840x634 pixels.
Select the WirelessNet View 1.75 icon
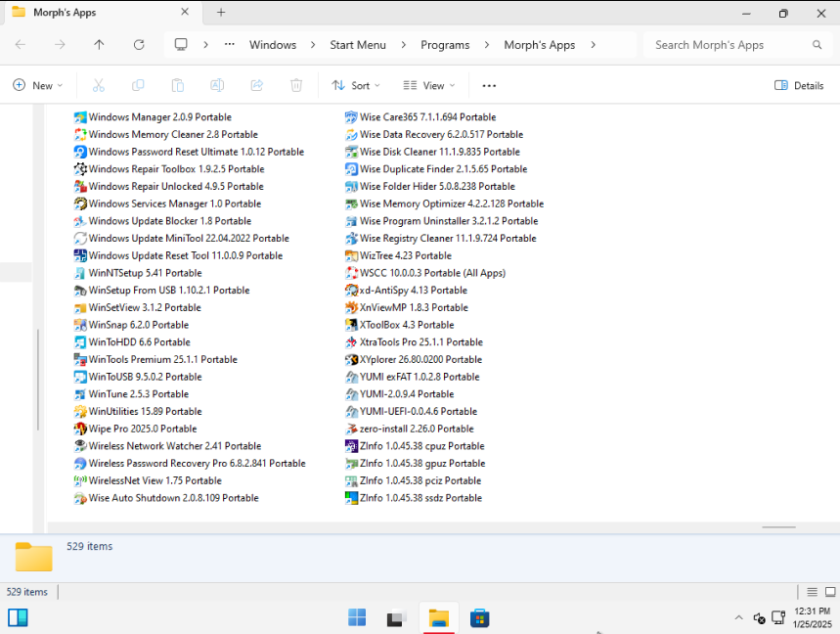click(80, 480)
